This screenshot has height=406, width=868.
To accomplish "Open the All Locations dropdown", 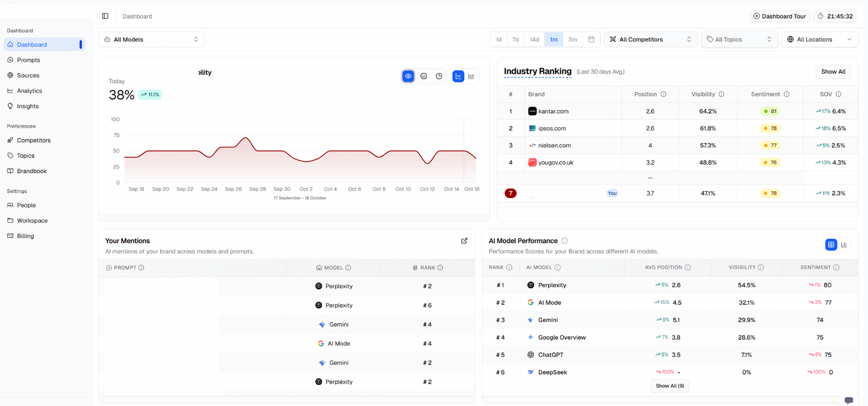I will tap(820, 40).
